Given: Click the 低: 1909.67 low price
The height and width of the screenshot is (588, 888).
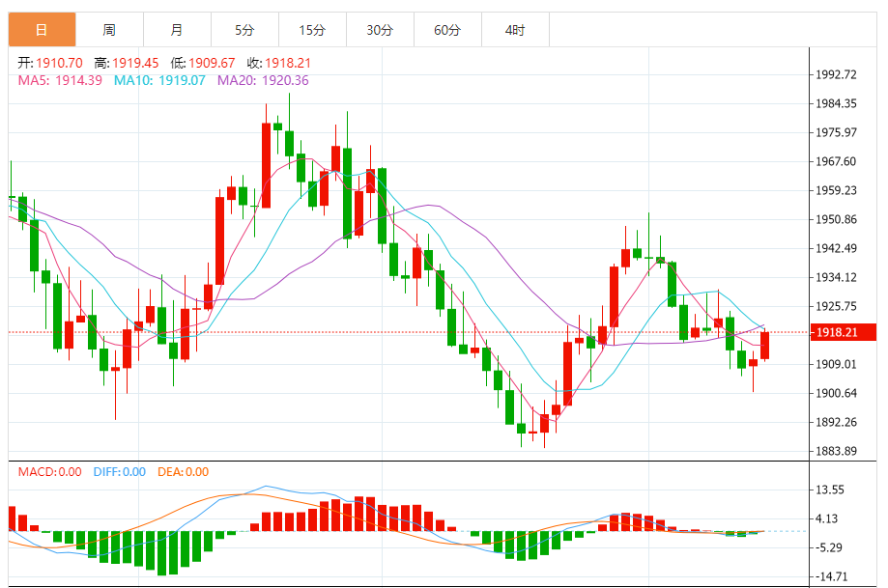Looking at the screenshot, I should (x=203, y=63).
